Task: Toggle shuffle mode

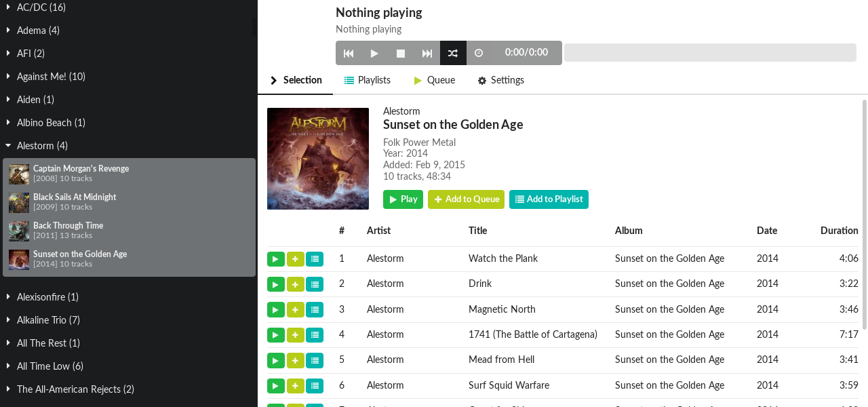Action: coord(453,53)
